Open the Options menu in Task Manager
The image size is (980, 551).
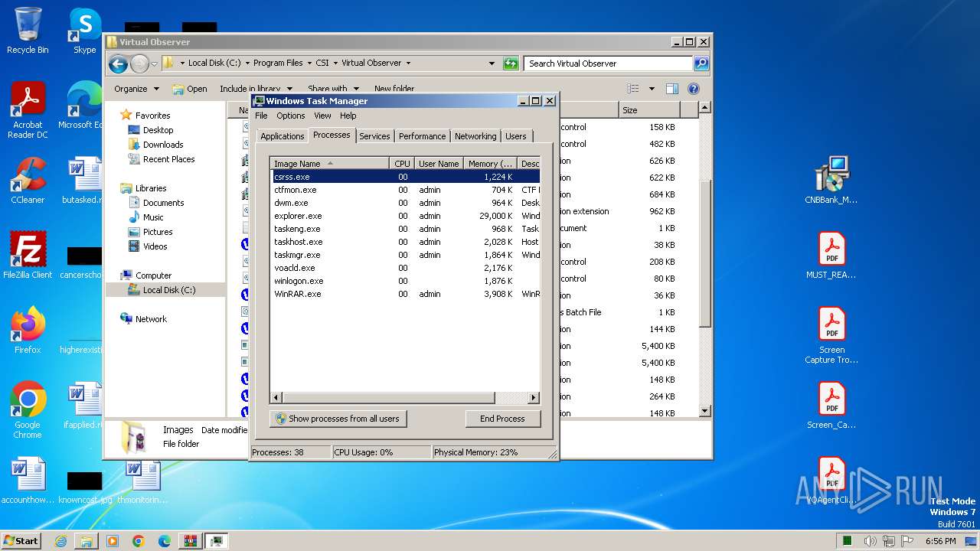pos(291,116)
